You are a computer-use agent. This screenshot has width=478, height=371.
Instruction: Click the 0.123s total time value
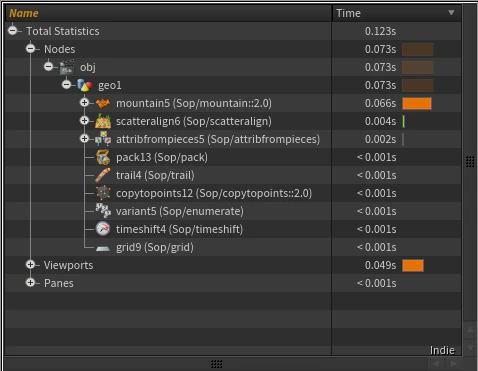click(x=380, y=31)
